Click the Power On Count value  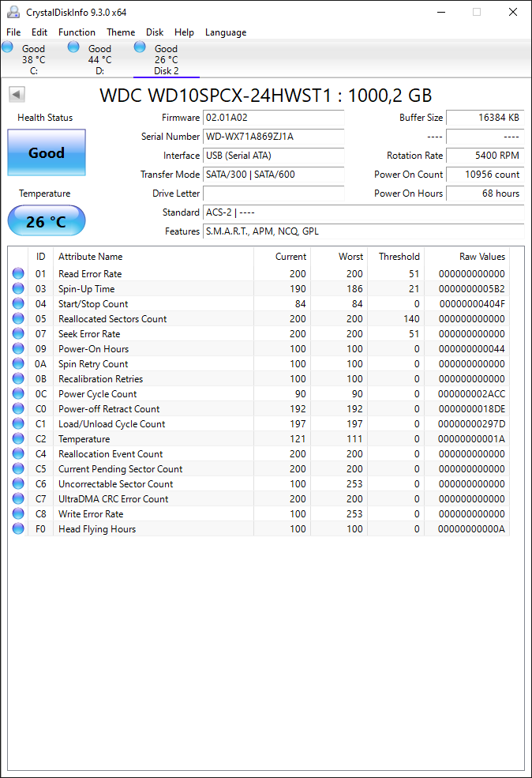[485, 174]
